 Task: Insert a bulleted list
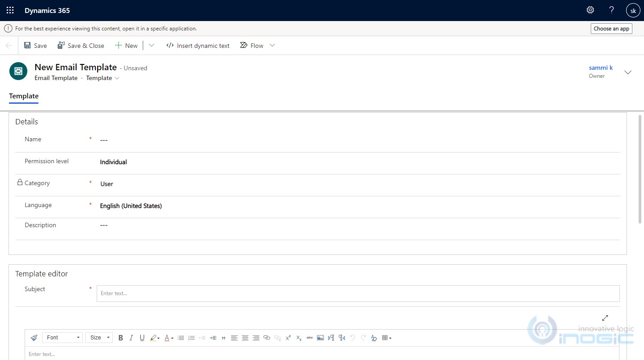(x=181, y=338)
